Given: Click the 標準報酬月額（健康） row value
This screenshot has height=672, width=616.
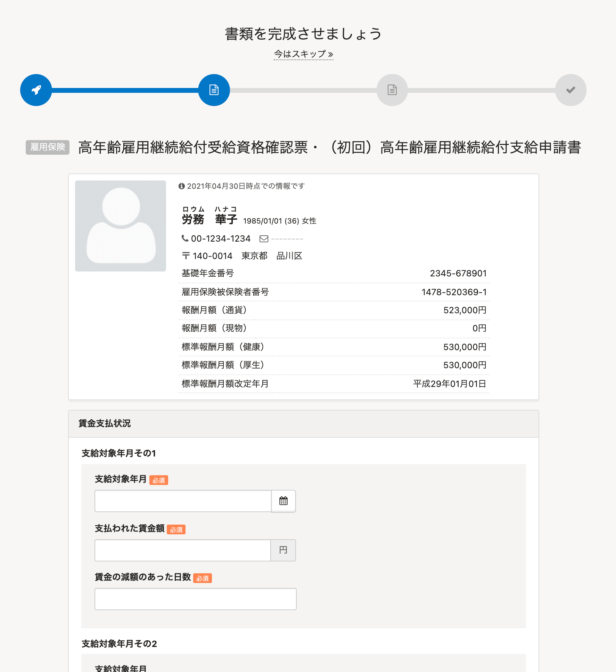Looking at the screenshot, I should pyautogui.click(x=465, y=347).
